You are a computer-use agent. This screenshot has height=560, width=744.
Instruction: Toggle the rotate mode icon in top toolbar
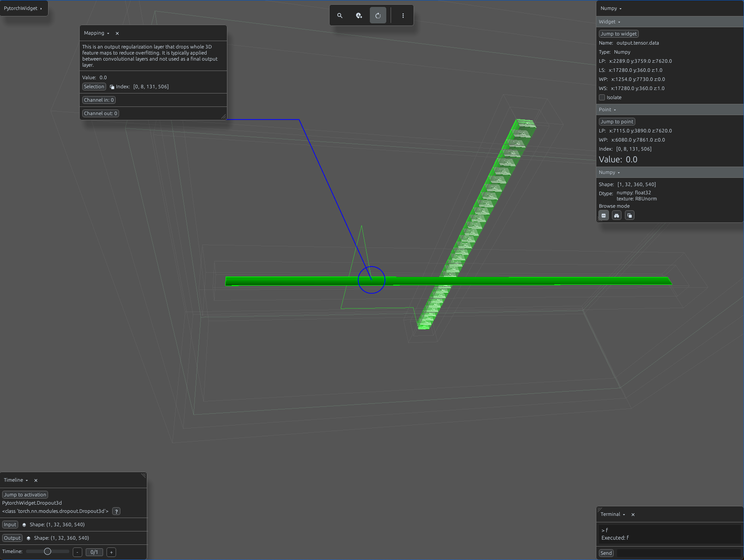pyautogui.click(x=378, y=16)
